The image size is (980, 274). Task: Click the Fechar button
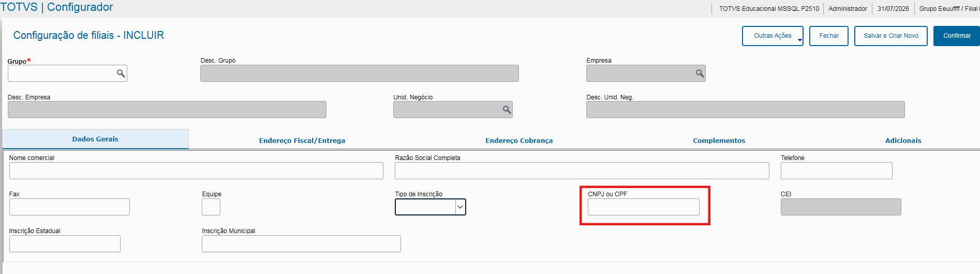829,36
